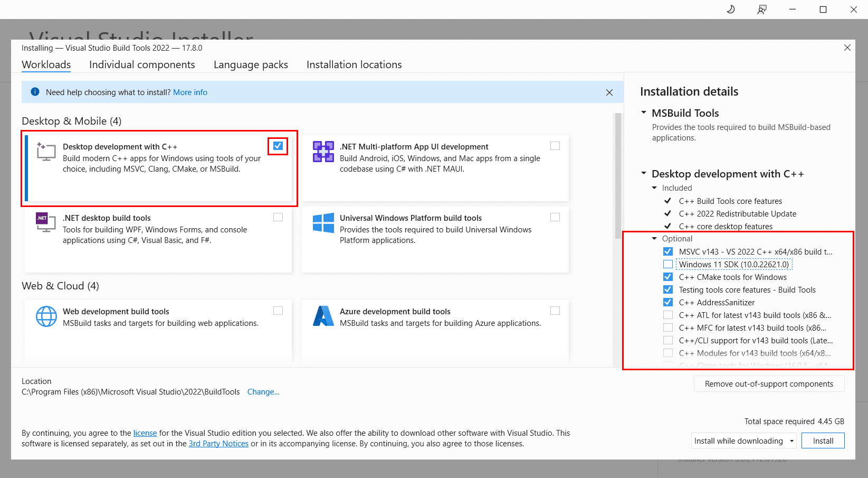
Task: Check Windows 11 SDK (10.0.22621.0) option
Action: tap(668, 264)
